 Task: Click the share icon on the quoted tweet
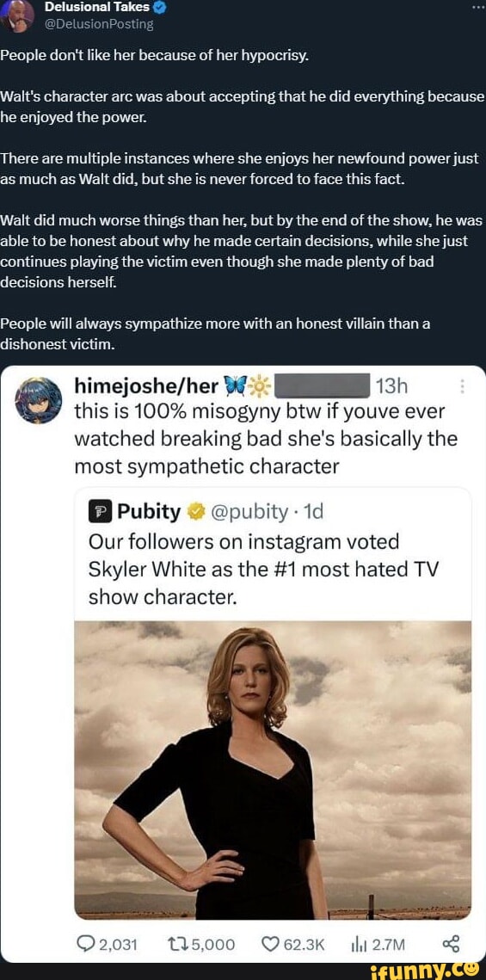(x=451, y=942)
